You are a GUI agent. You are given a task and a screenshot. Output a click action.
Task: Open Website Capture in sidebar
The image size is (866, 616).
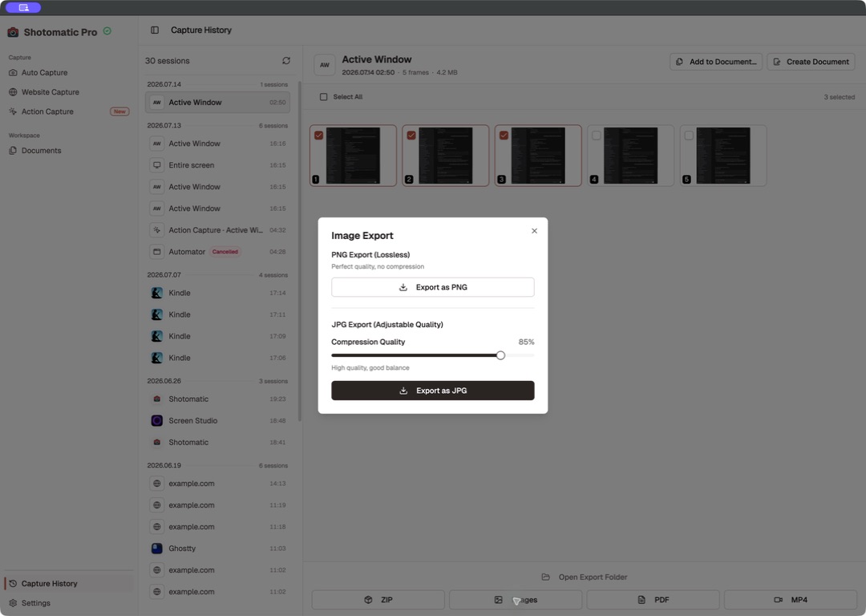point(68,92)
